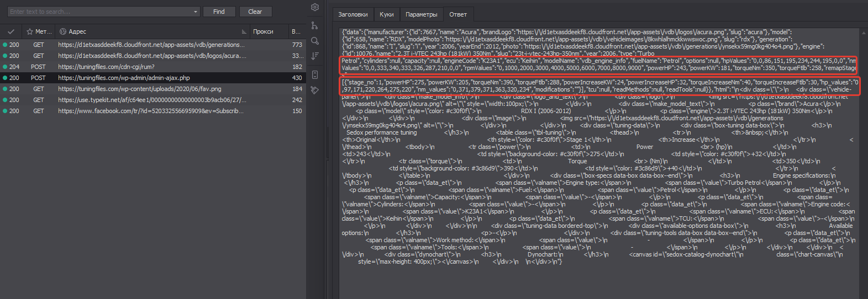The height and width of the screenshot is (299, 868).
Task: Click the device scroll icon in side toolbar
Action: point(315,74)
